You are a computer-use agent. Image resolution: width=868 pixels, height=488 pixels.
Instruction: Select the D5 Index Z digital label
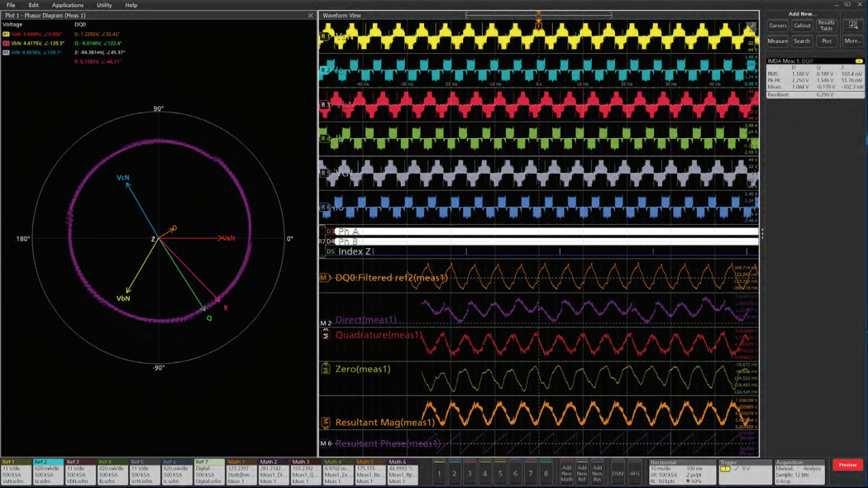330,252
